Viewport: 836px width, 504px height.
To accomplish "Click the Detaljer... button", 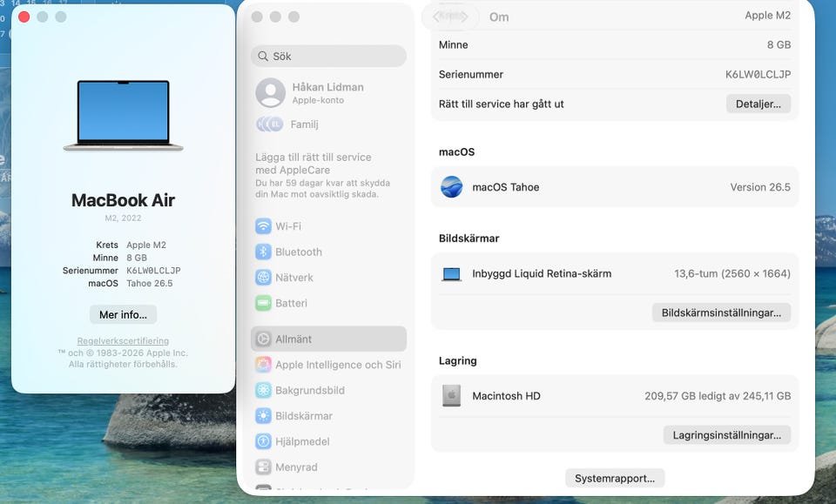I will pos(758,104).
